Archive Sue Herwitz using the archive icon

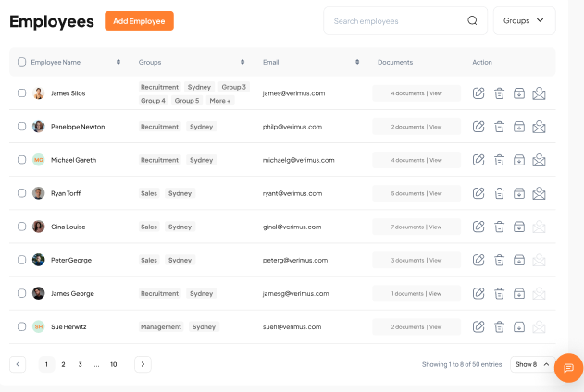click(519, 326)
